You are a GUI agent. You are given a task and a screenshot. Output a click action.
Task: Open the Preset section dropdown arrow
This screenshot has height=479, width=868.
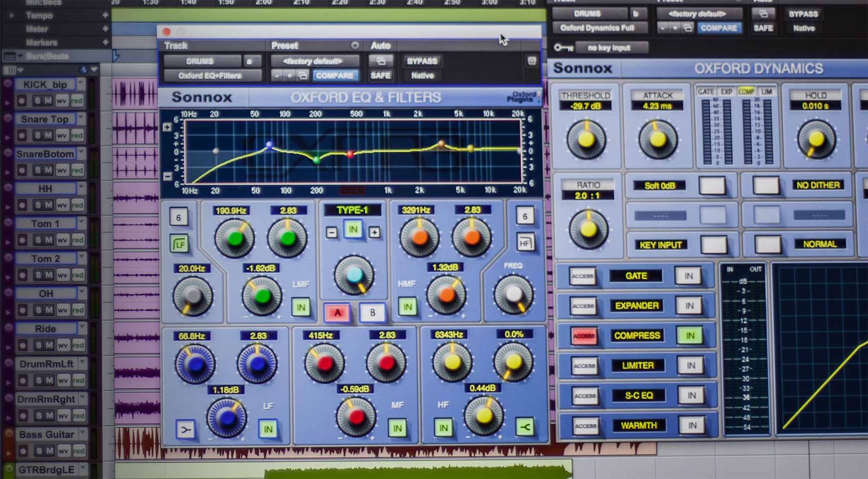point(356,46)
